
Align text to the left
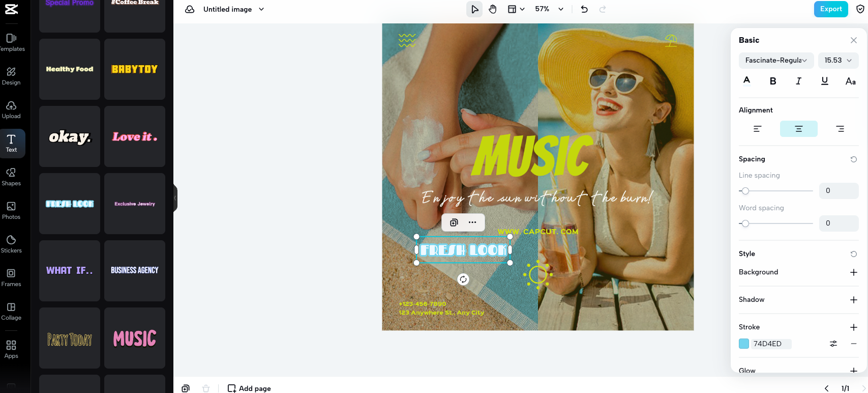point(757,129)
